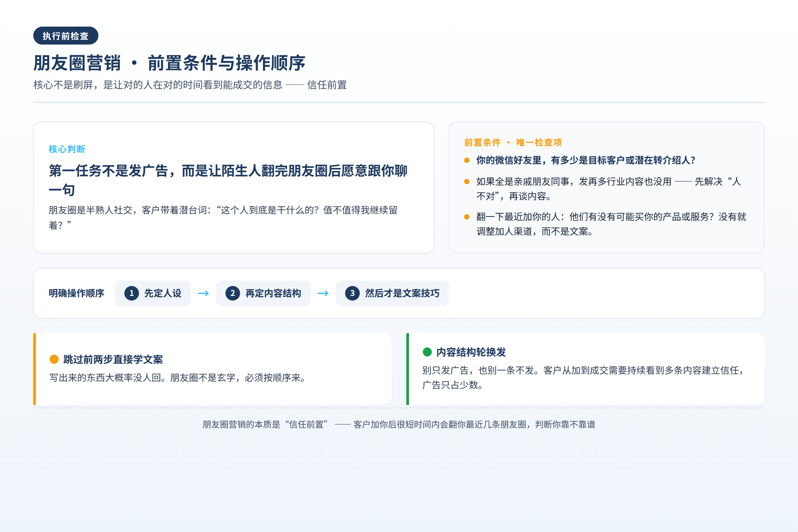798x532 pixels.
Task: Click the heading 内容结构轮换发
Action: tap(471, 352)
